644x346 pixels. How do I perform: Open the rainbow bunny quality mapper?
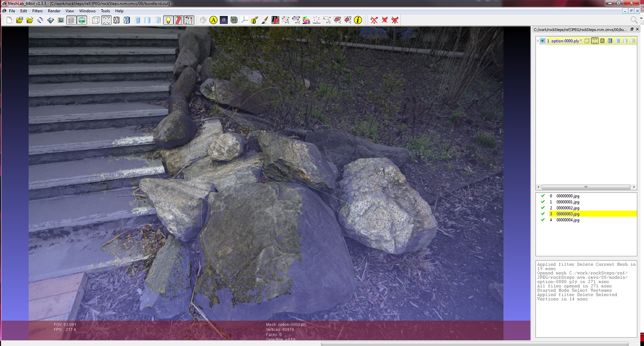(x=306, y=20)
